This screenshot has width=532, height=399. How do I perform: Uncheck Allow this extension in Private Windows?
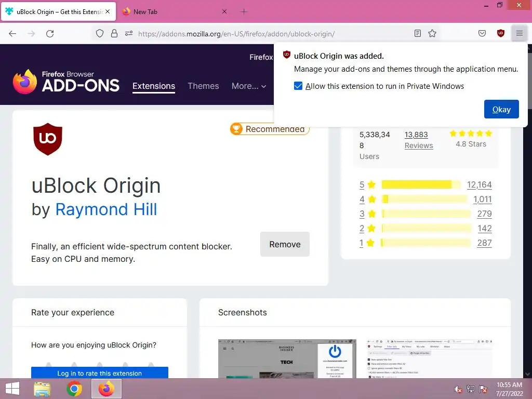pyautogui.click(x=298, y=86)
